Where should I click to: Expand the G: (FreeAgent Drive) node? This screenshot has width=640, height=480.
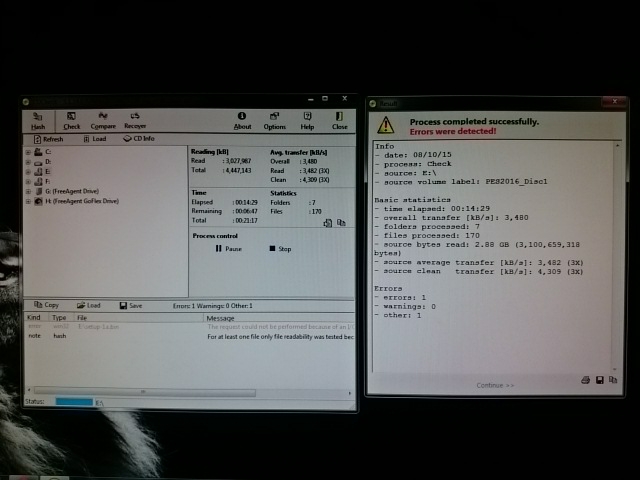pyautogui.click(x=28, y=191)
